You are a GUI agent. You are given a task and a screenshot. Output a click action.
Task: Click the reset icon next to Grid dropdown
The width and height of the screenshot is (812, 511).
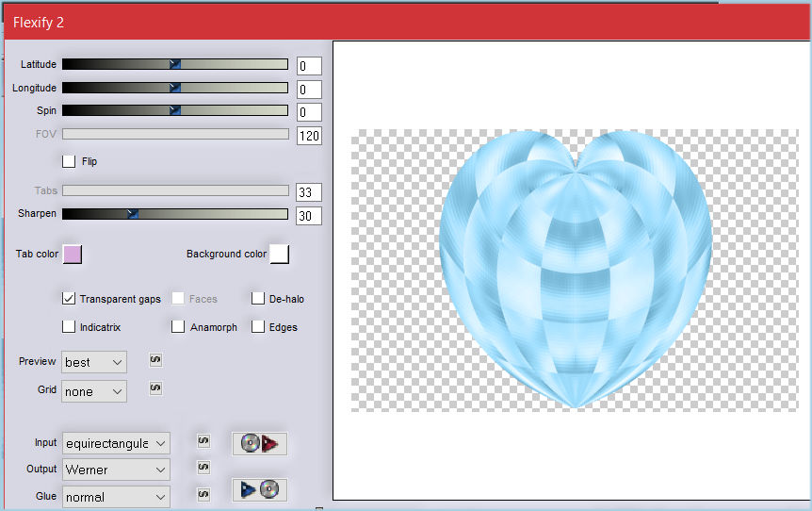(155, 387)
